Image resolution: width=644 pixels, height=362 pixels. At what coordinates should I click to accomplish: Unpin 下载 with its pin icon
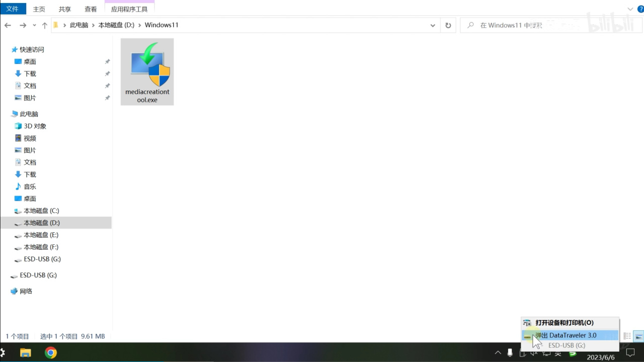point(107,74)
